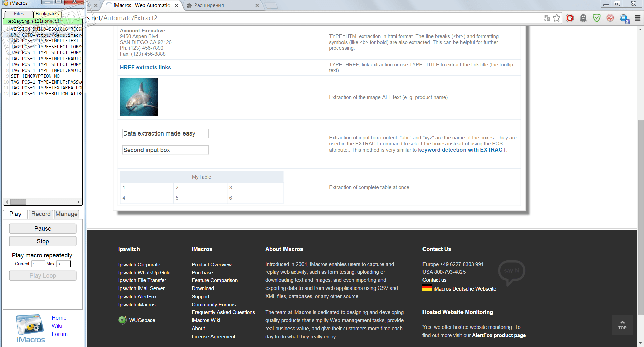Open the Last.fm scrobbler extension icon
644x347 pixels.
pos(610,18)
